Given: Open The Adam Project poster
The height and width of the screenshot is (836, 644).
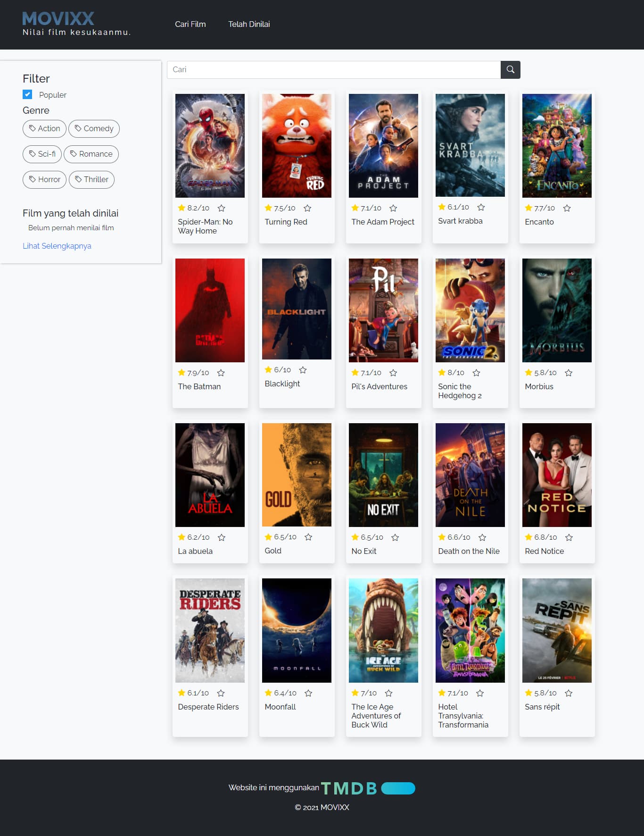Looking at the screenshot, I should tap(383, 146).
